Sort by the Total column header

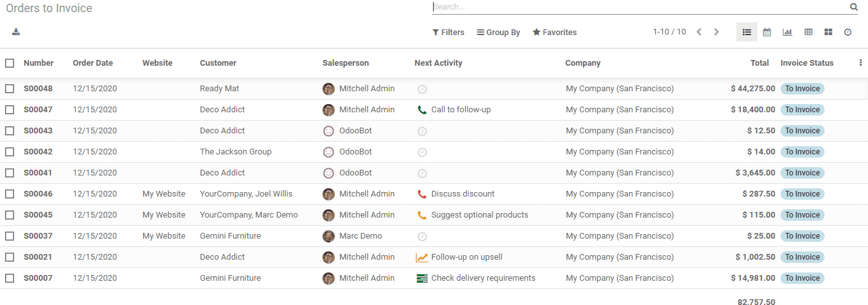(759, 63)
